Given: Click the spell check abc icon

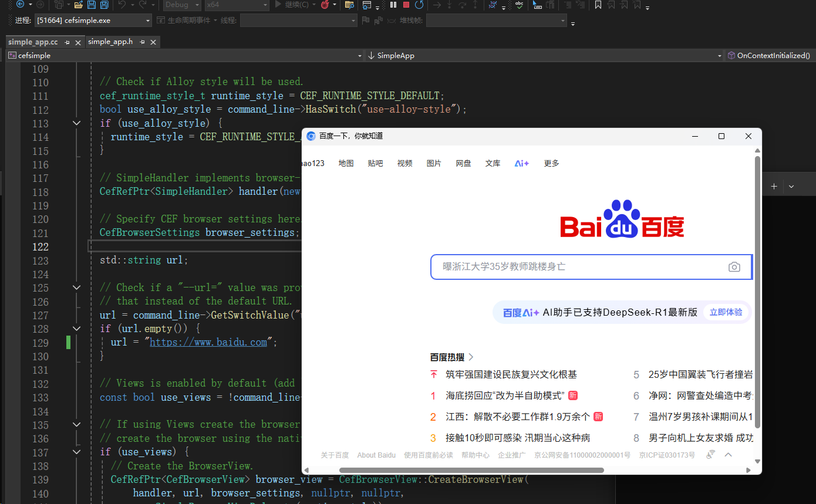Looking at the screenshot, I should click(520, 5).
